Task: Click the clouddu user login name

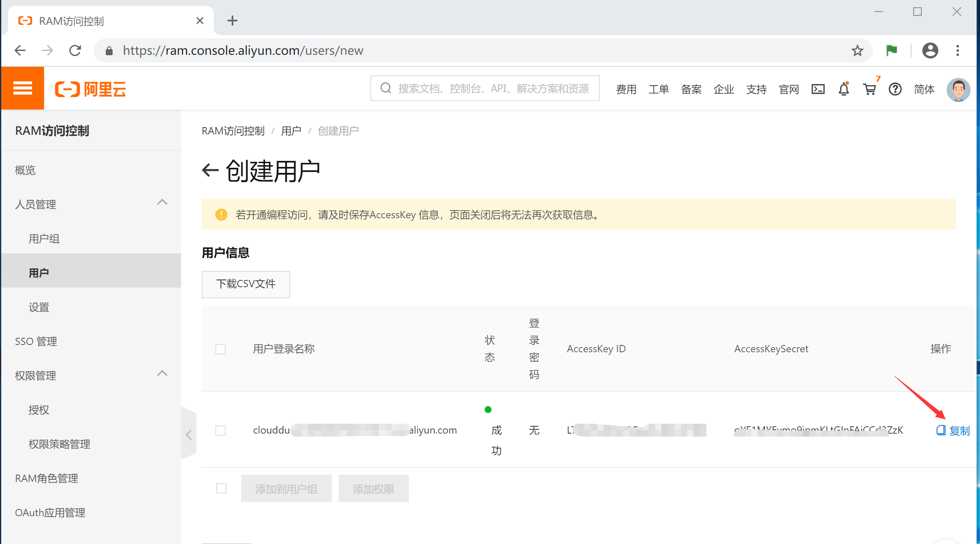Action: tap(355, 430)
